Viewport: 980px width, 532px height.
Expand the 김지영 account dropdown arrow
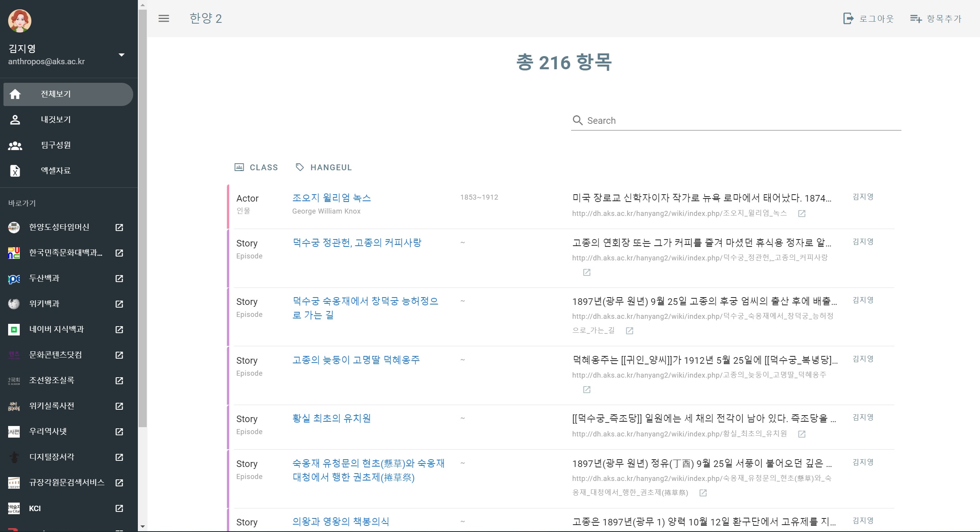click(122, 55)
